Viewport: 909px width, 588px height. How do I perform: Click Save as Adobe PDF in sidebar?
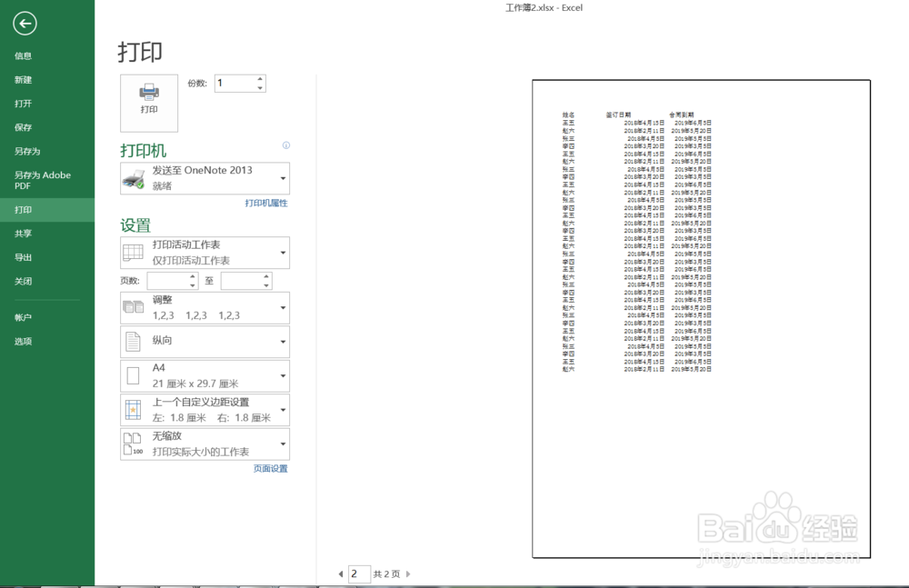tap(47, 180)
